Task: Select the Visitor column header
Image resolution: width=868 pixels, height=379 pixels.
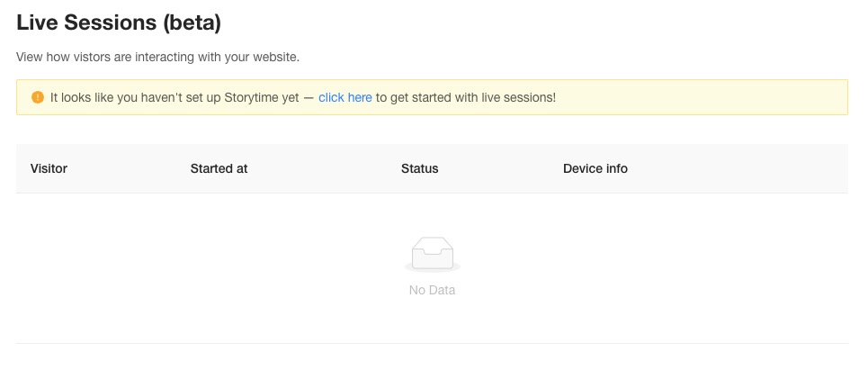Action: 49,168
